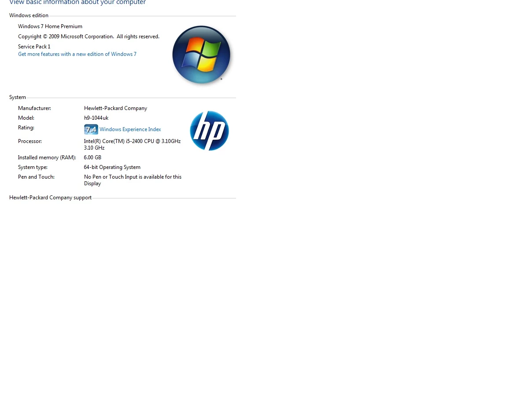Select the 'System' section label
Viewport: 532px width, 396px height.
pyautogui.click(x=18, y=97)
